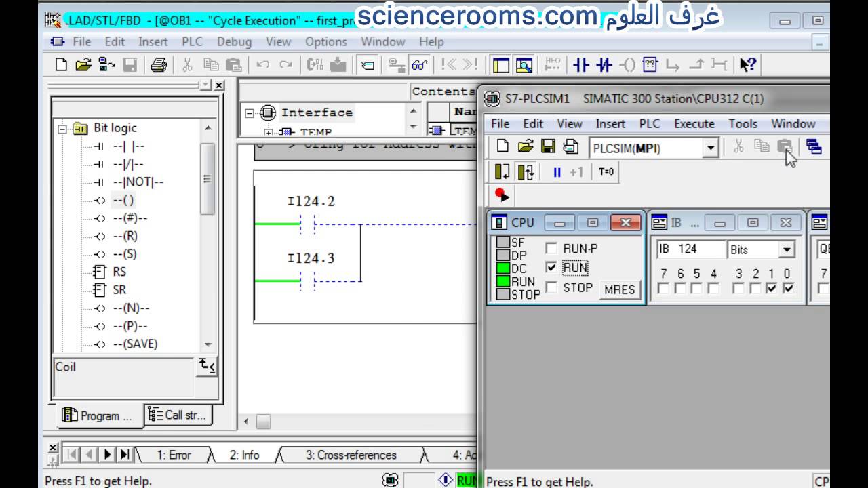Click the element tree scrollbar up arrow

pos(208,128)
